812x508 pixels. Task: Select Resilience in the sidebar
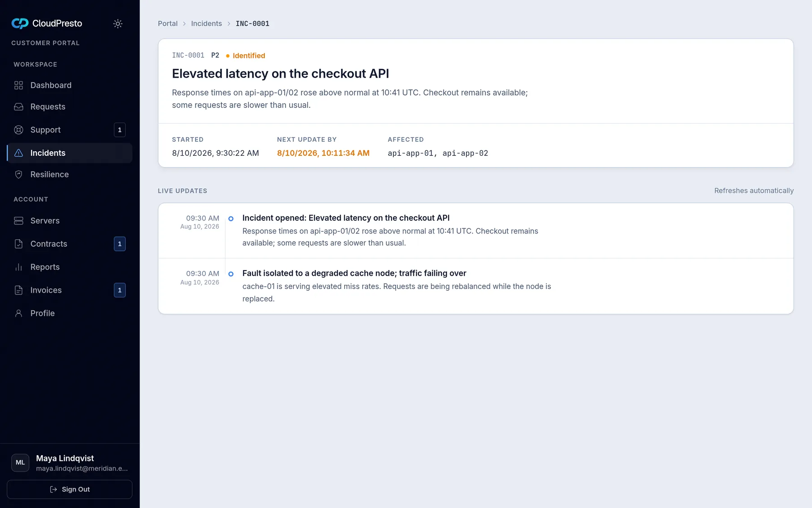pyautogui.click(x=69, y=174)
